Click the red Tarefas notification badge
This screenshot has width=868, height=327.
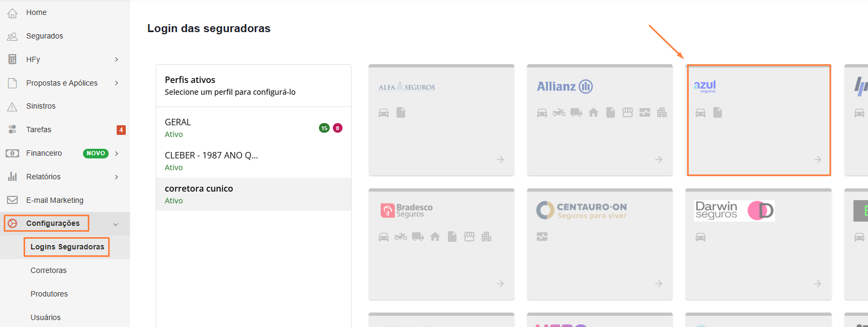pos(121,130)
